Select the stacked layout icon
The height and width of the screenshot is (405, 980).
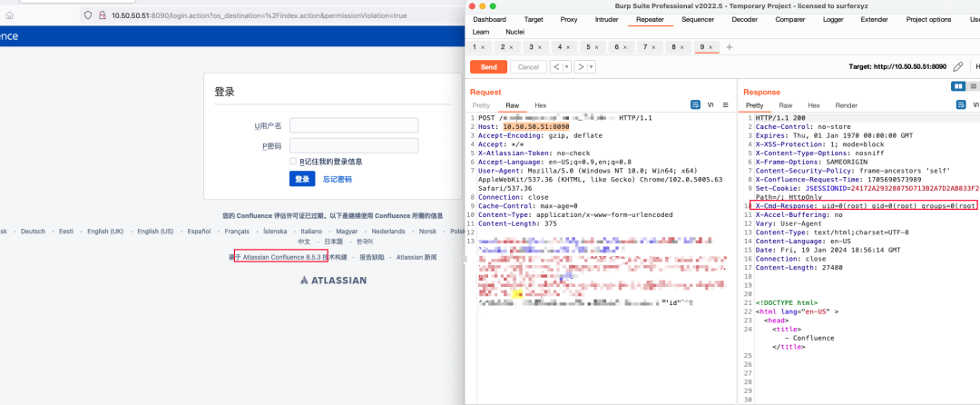point(973,86)
